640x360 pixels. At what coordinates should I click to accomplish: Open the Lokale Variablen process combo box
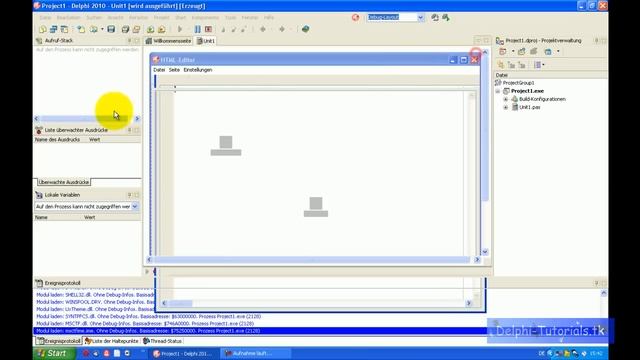pyautogui.click(x=135, y=207)
